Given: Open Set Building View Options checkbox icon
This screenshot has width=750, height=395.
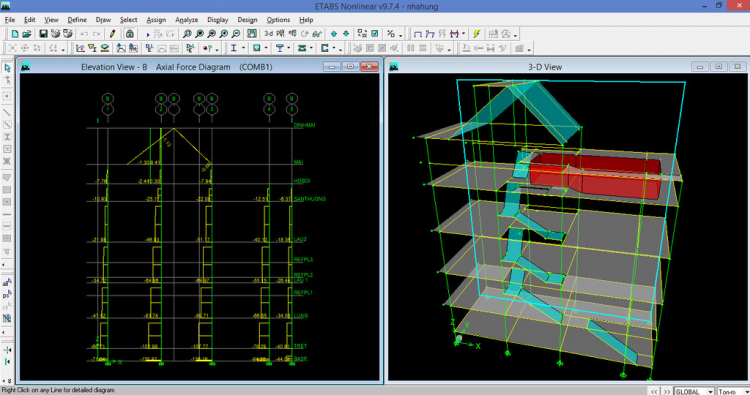Looking at the screenshot, I should (x=375, y=34).
